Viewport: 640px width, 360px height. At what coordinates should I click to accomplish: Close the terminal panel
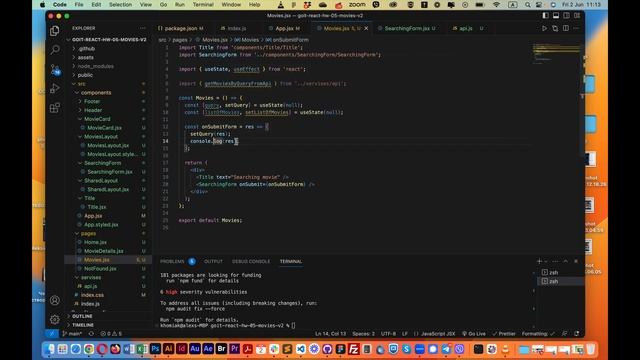coord(576,261)
